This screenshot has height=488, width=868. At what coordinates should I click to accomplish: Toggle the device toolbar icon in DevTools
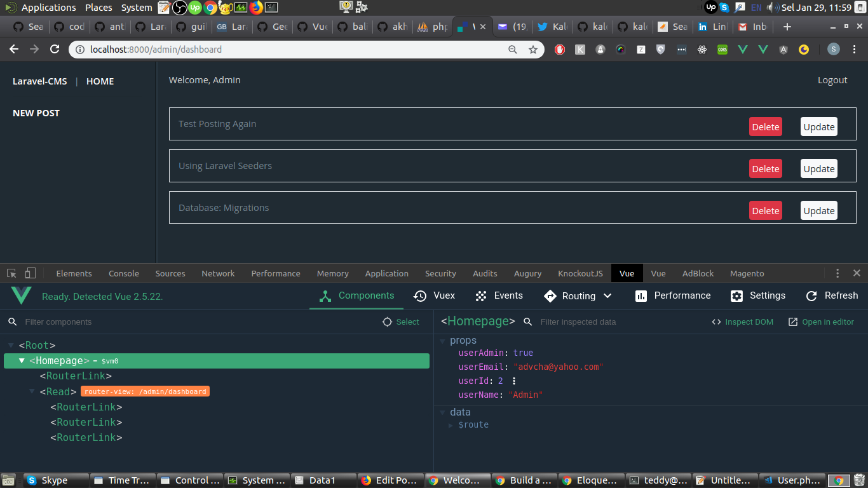[30, 273]
